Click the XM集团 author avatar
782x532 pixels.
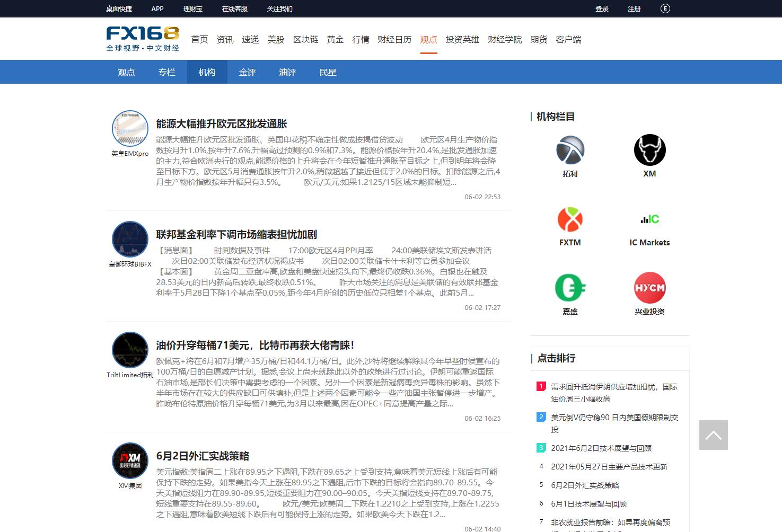(x=130, y=460)
